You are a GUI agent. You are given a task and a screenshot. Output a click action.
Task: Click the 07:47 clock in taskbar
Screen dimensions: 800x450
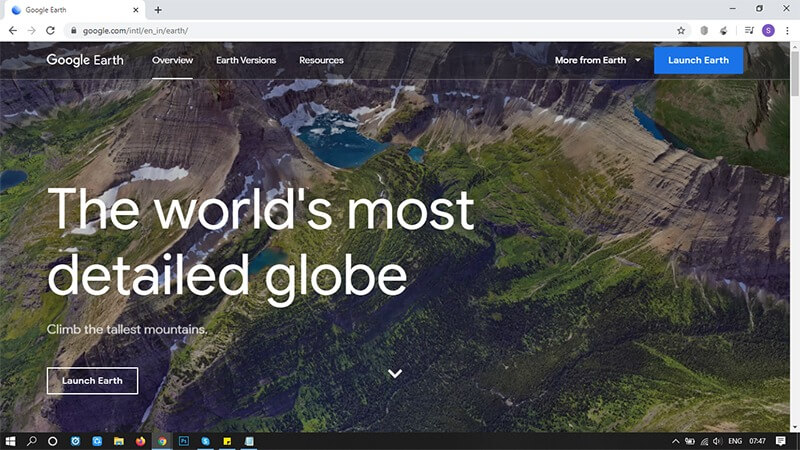[758, 441]
